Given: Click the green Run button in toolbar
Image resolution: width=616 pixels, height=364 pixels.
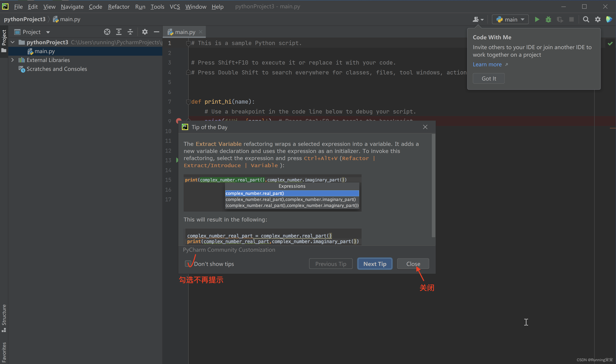Looking at the screenshot, I should coord(537,19).
